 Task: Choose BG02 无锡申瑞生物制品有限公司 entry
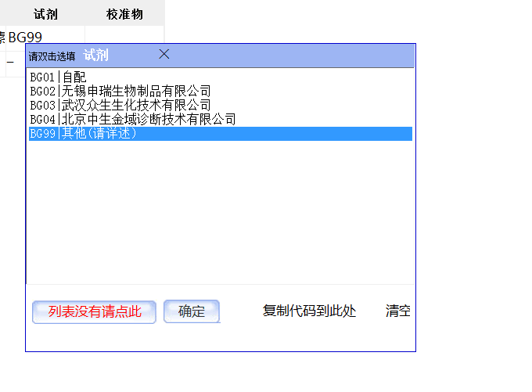pyautogui.click(x=120, y=92)
